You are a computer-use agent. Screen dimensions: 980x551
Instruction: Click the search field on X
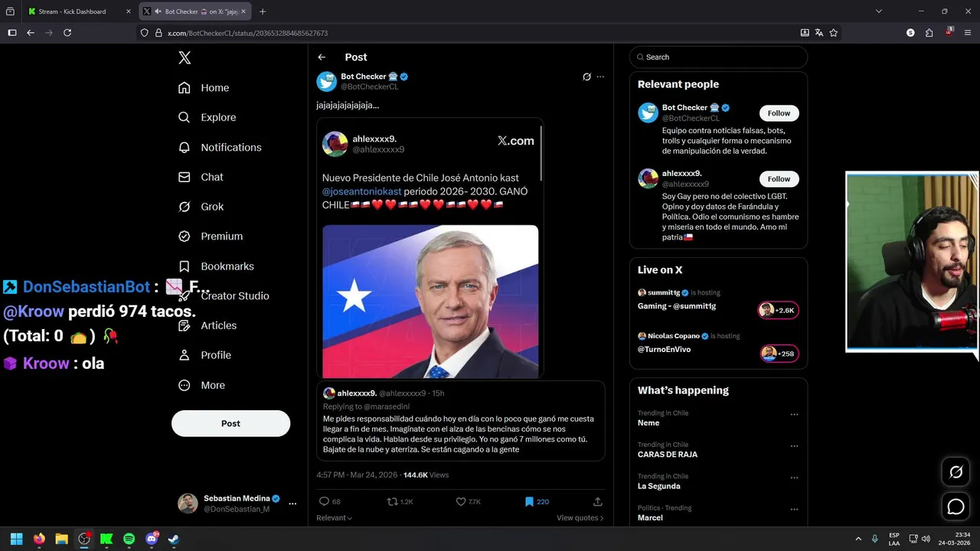718,57
